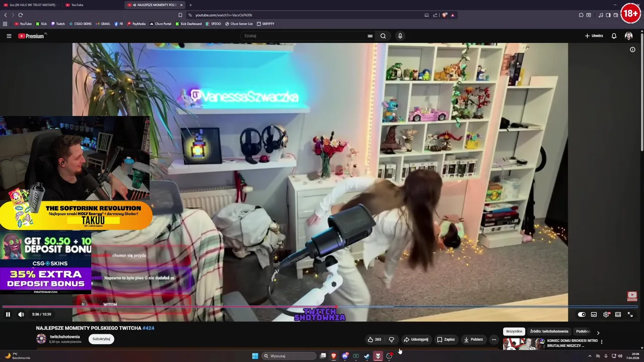The width and height of the screenshot is (644, 362).
Task: Close the NAJLEPSZE MOMENTY tab
Action: 181,5
